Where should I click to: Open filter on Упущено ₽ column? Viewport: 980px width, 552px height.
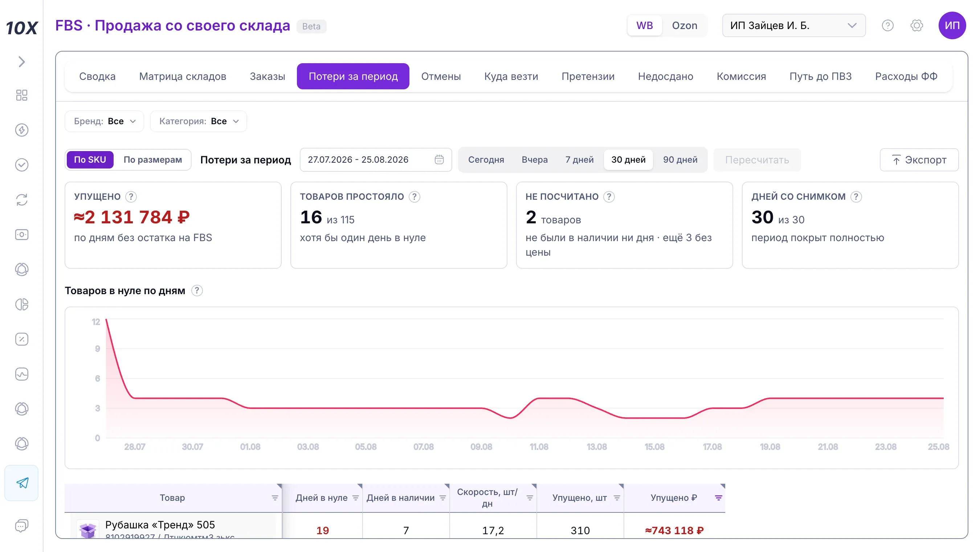[718, 498]
